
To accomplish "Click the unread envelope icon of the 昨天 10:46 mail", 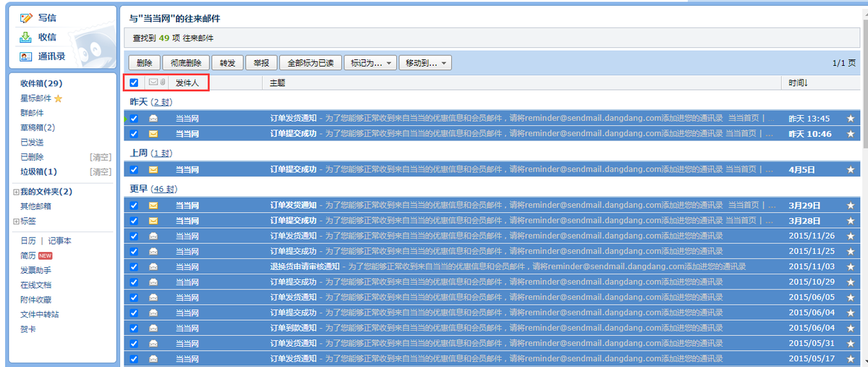I will coord(153,134).
